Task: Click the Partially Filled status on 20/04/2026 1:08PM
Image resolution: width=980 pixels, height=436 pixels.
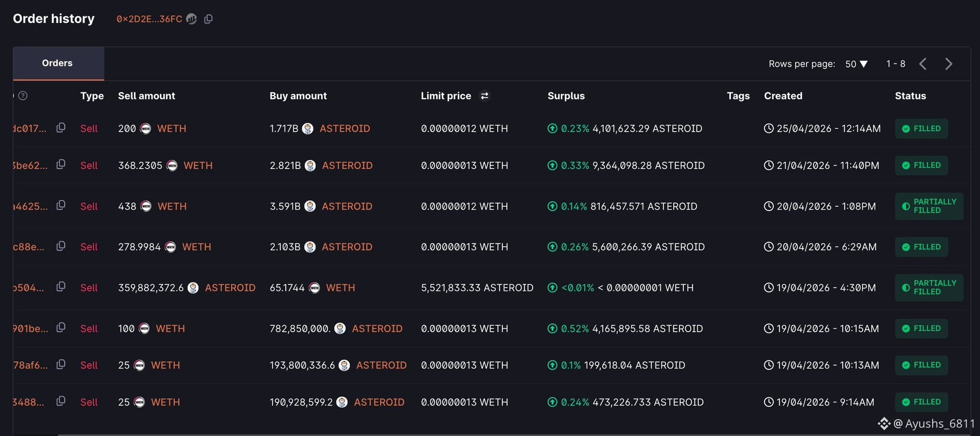Action: [x=929, y=206]
